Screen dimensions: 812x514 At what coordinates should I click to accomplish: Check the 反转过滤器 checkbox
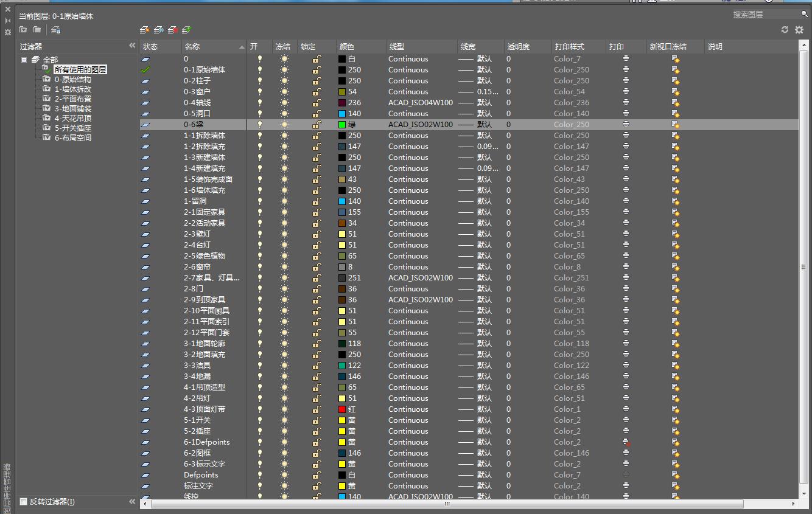[x=24, y=502]
